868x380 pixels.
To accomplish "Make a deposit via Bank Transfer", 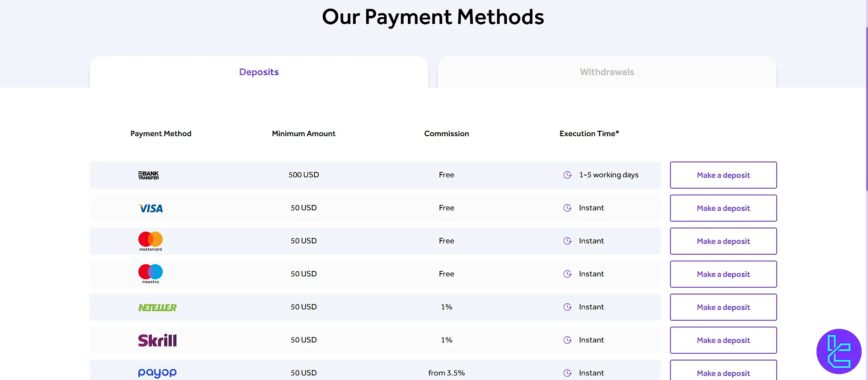I will [723, 175].
